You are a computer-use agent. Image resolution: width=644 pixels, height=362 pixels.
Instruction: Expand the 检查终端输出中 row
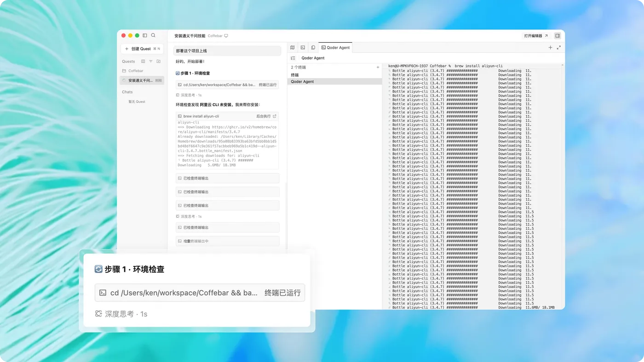[x=228, y=241]
